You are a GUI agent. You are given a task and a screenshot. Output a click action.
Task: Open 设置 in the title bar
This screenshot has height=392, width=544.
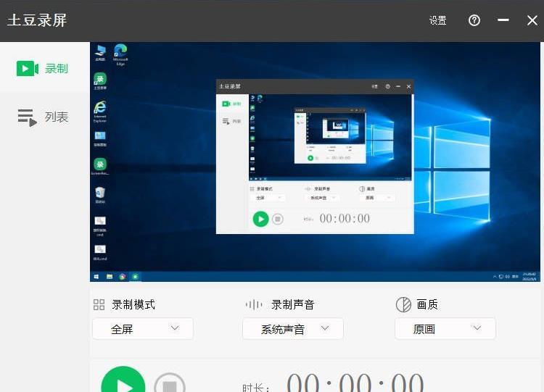pos(437,21)
